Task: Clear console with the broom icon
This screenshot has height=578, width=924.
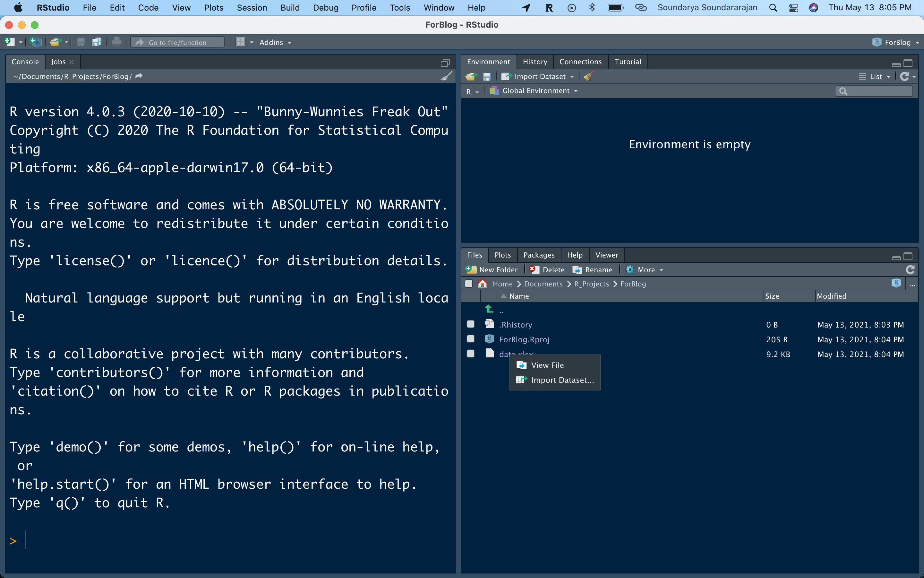Action: point(446,76)
